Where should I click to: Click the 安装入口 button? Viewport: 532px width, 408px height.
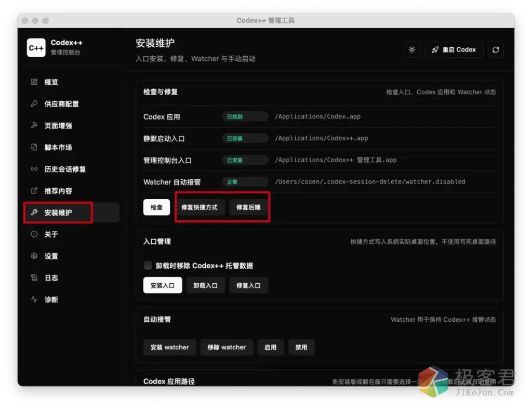[x=163, y=285]
